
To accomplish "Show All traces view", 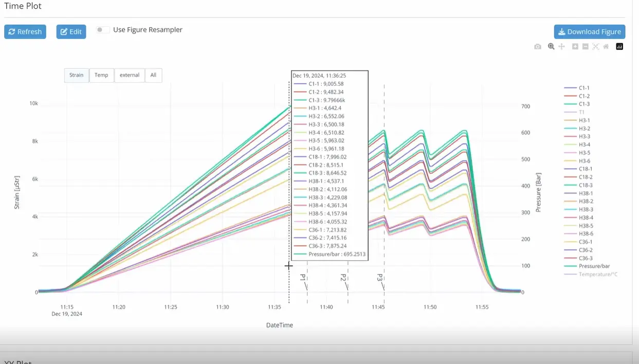I will tap(153, 75).
